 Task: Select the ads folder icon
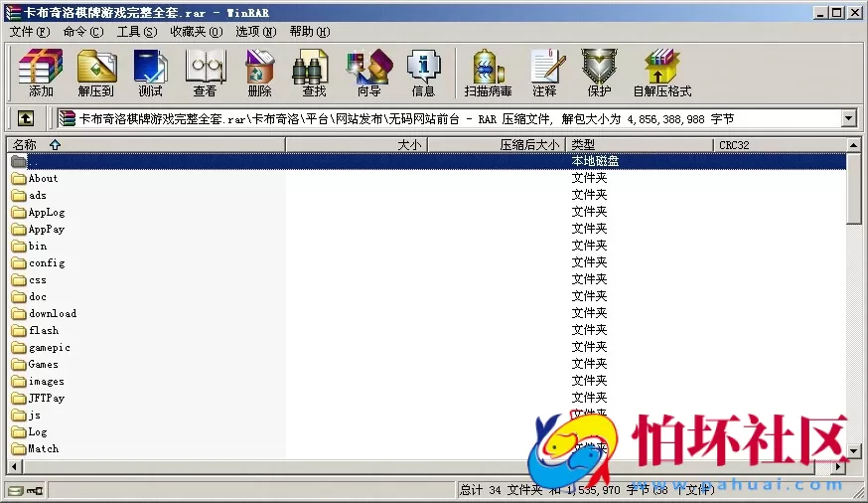click(19, 196)
